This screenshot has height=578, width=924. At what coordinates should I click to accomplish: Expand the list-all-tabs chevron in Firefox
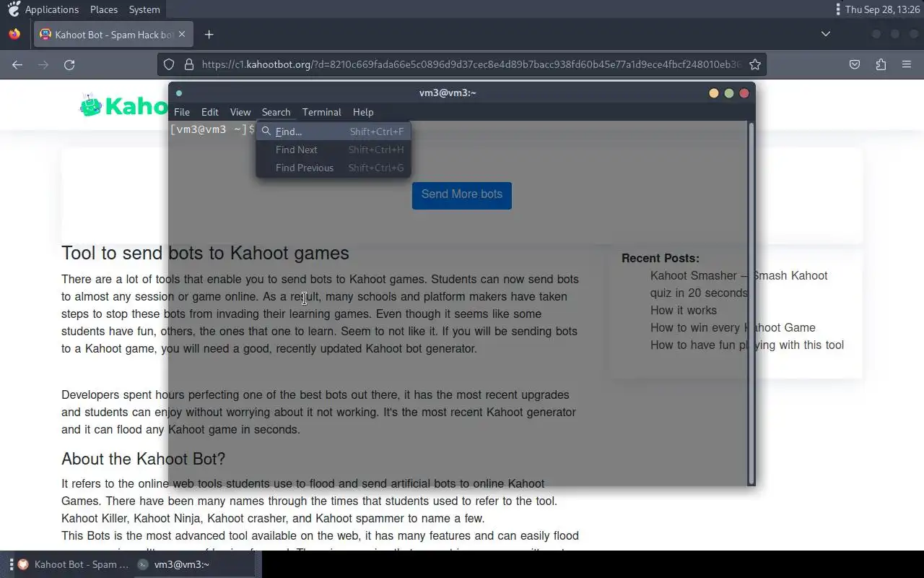(826, 34)
